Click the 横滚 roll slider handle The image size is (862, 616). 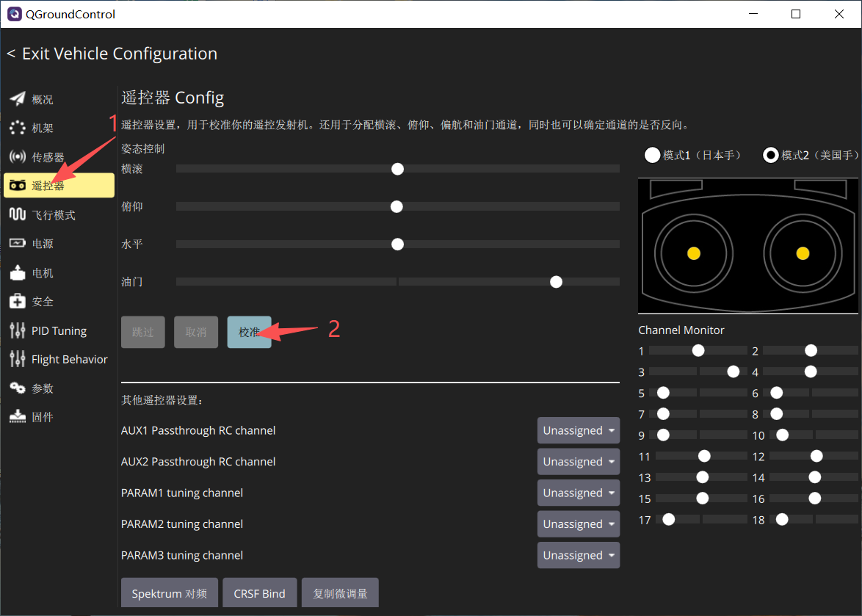[x=397, y=169]
